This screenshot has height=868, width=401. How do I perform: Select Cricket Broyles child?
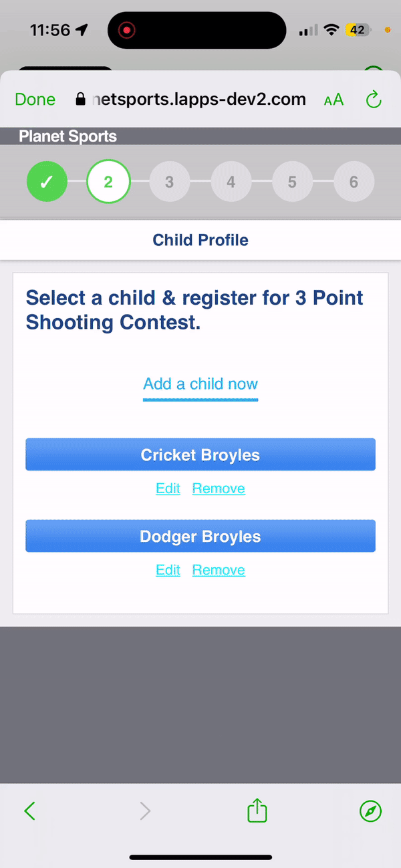tap(200, 455)
